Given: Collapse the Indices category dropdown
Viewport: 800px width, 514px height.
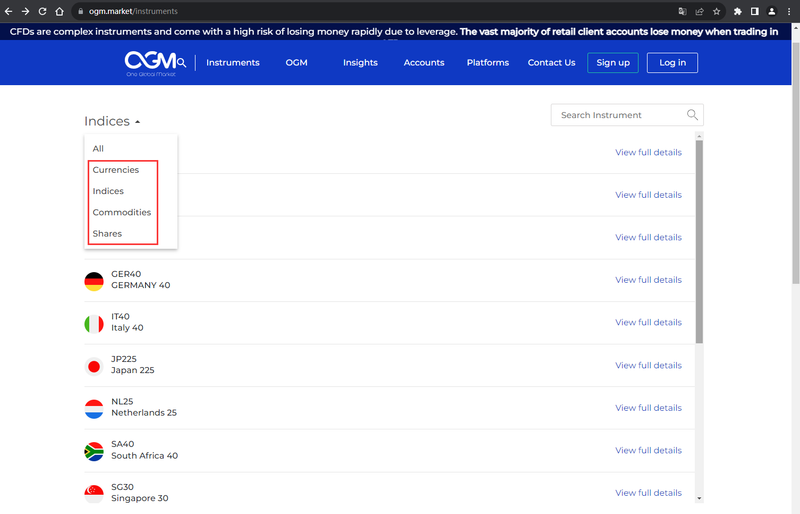Looking at the screenshot, I should click(112, 121).
